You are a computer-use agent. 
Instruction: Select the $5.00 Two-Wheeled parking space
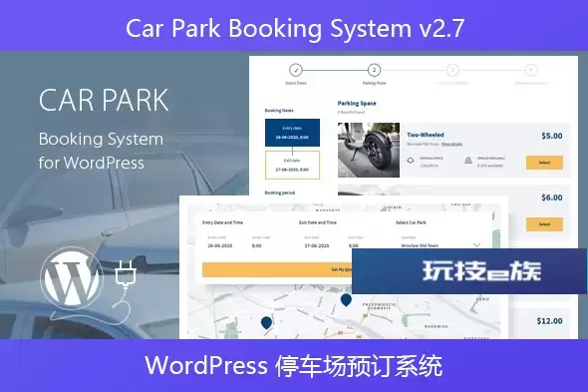[x=544, y=163]
